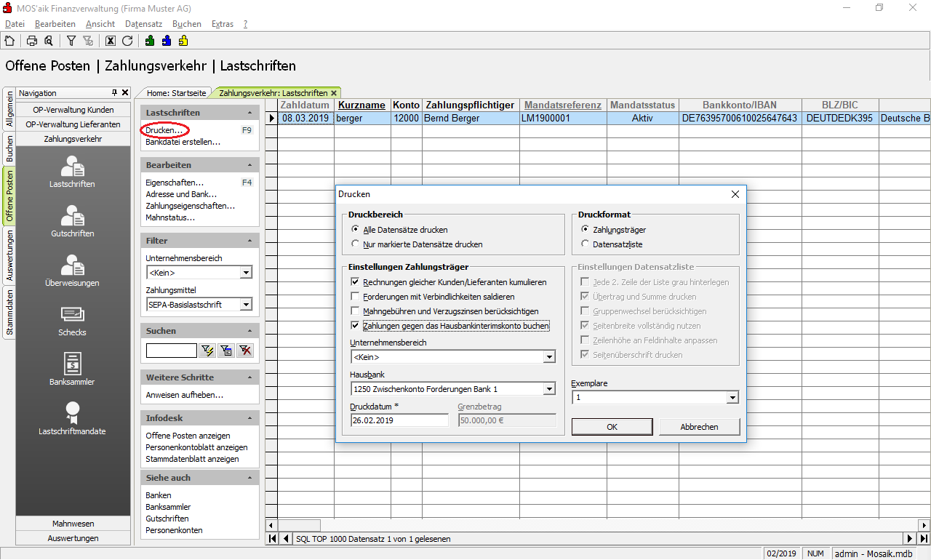Click the printer icon in the toolbar
Screen dimensions: 931x560
coord(32,41)
